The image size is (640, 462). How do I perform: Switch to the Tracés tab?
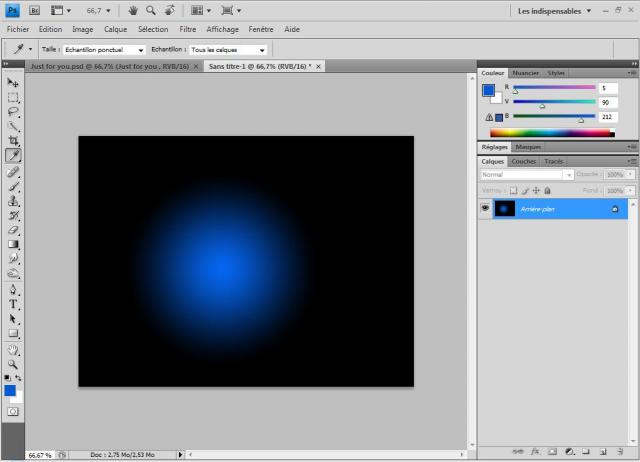tap(553, 161)
